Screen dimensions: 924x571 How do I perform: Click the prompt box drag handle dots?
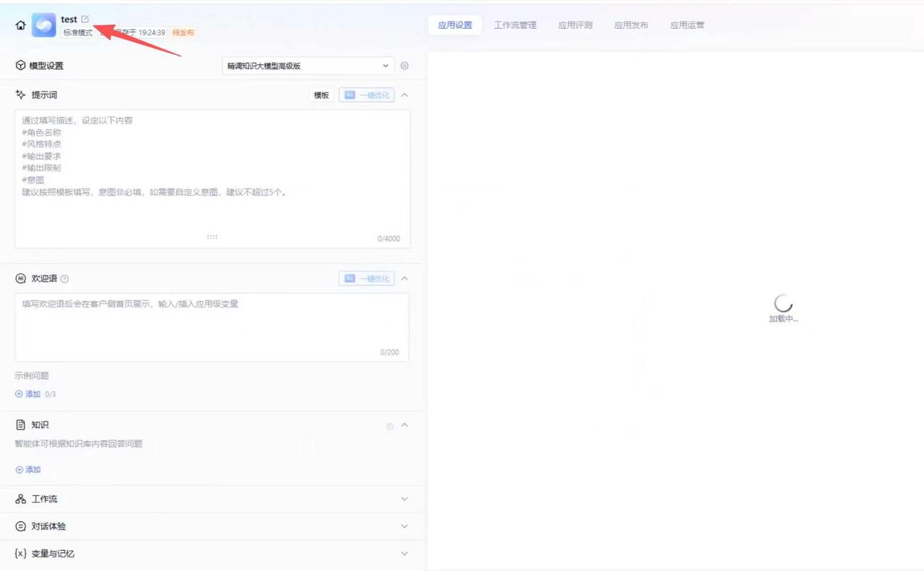[x=212, y=237]
